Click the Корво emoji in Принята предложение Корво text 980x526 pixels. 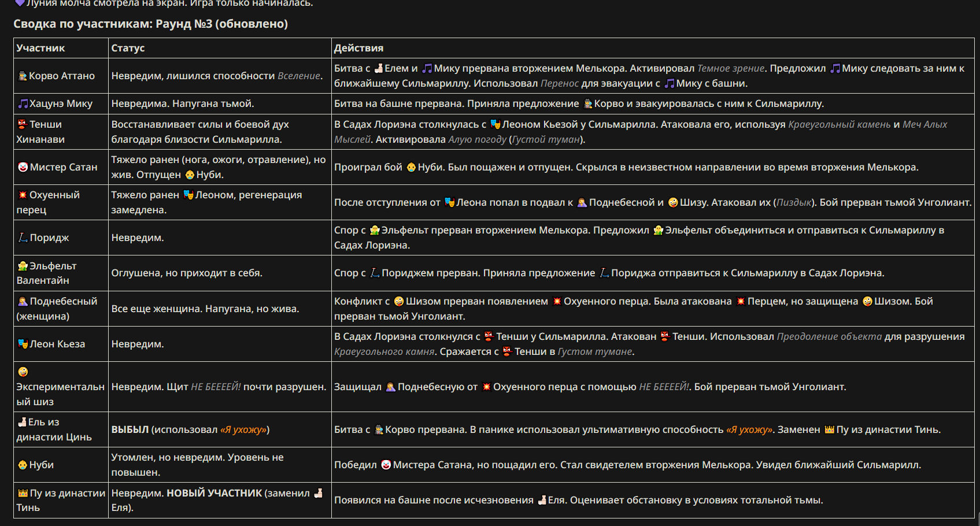click(588, 103)
